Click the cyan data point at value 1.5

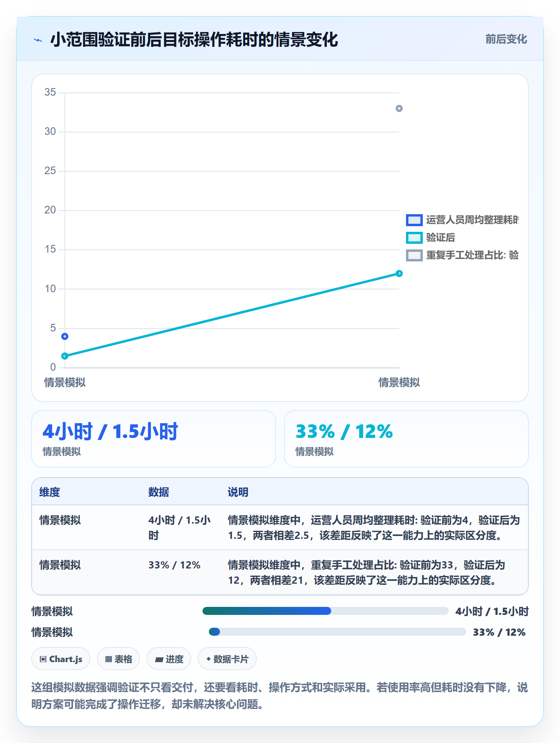pos(65,356)
